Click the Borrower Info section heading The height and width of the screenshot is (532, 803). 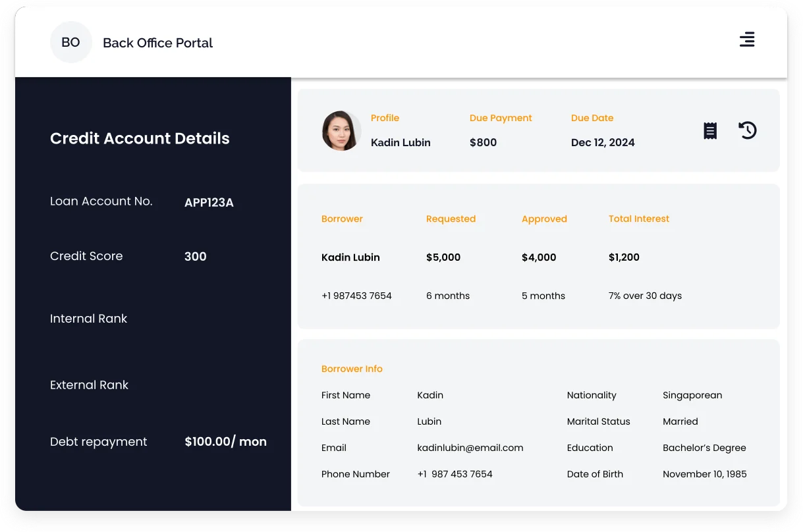coord(352,369)
